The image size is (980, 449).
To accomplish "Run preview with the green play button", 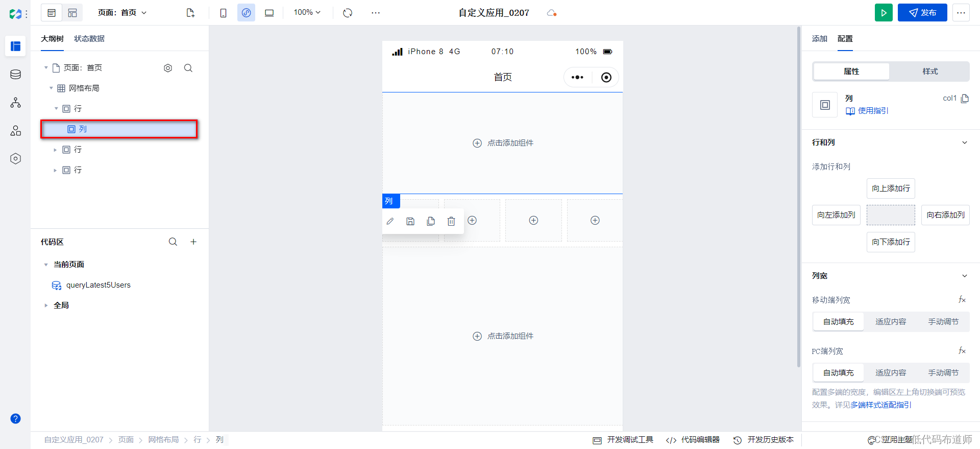I will pos(884,13).
